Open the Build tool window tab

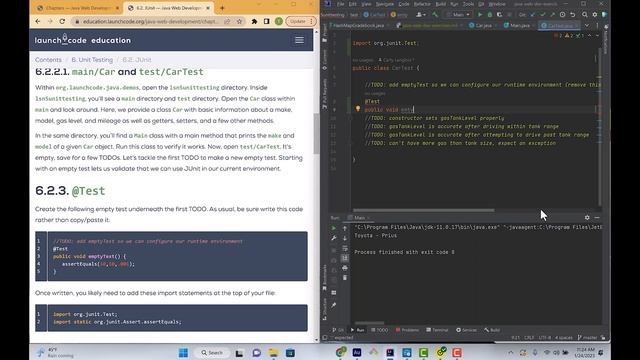[x=492, y=330]
